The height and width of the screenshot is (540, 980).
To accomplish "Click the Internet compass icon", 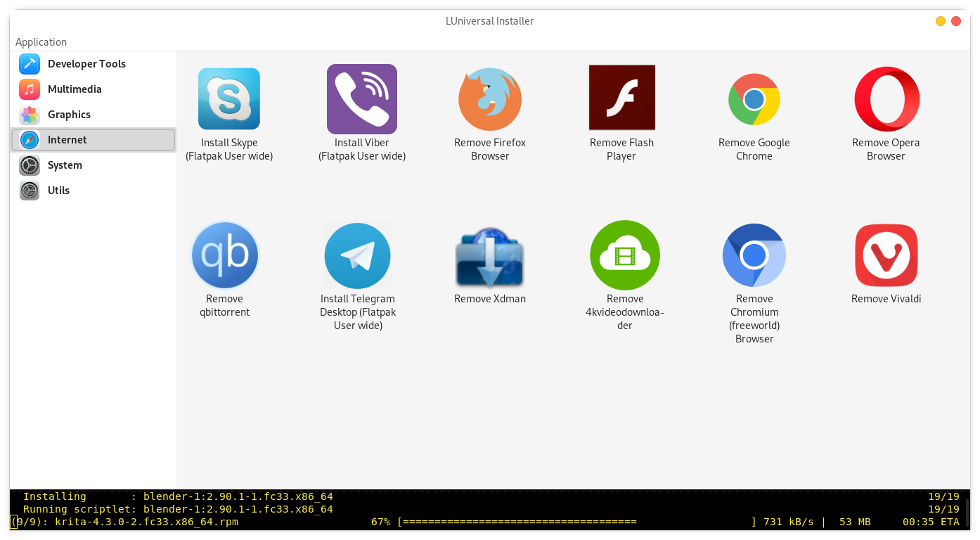I will coord(30,140).
